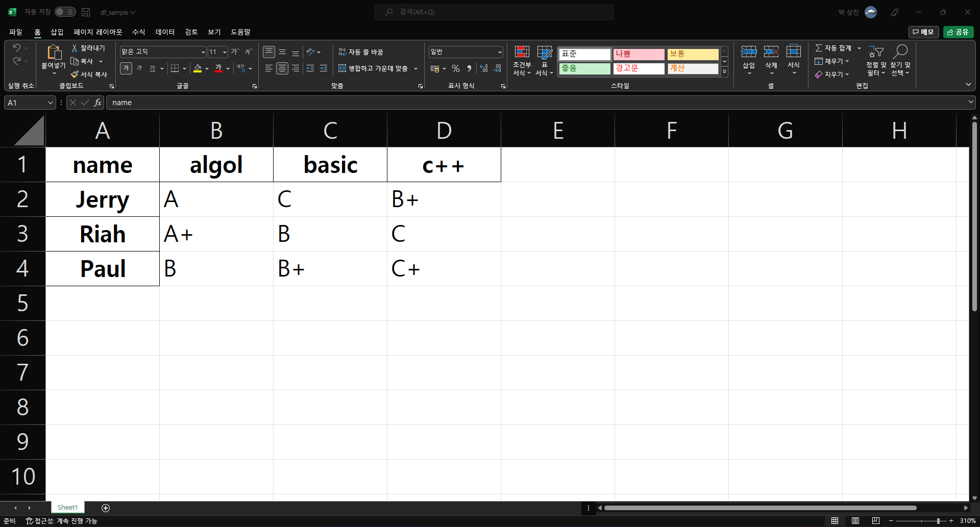Expand Merge & Center (병합하고 가운데 맞춤) arrow
The height and width of the screenshot is (527, 980).
pyautogui.click(x=416, y=68)
